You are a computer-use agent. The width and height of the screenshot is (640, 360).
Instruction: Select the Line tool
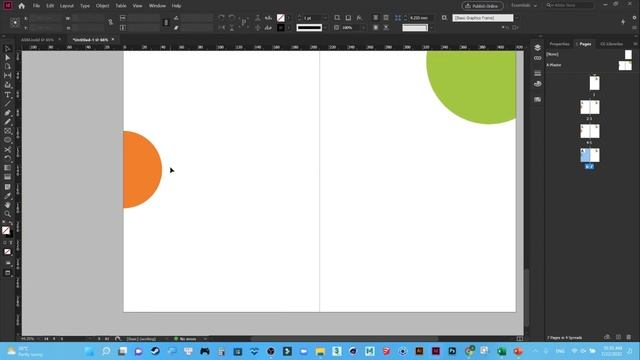pos(7,103)
